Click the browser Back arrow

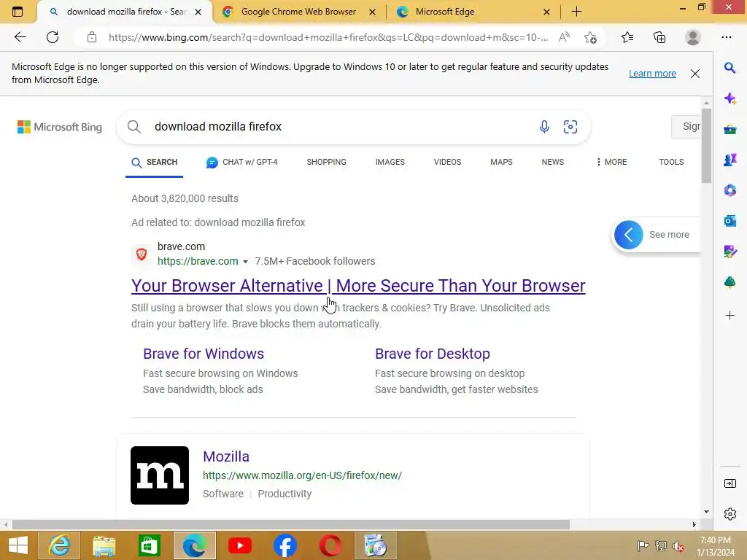click(20, 37)
